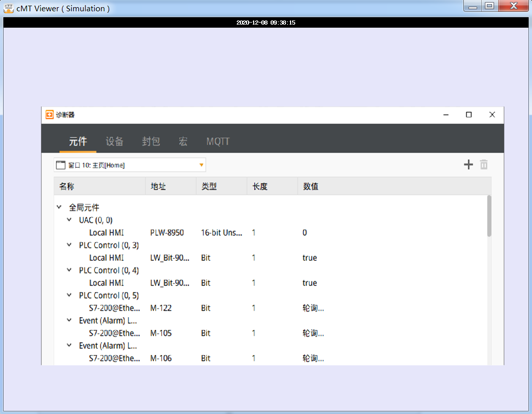Click the diagnoser app icon in title bar

pos(49,115)
